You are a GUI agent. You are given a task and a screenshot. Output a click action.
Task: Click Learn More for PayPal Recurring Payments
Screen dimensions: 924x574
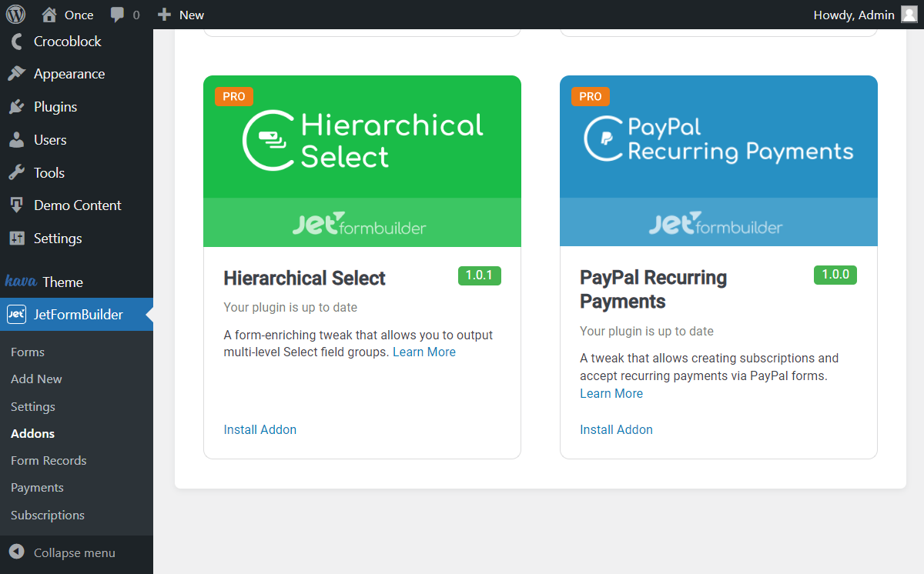tap(611, 393)
